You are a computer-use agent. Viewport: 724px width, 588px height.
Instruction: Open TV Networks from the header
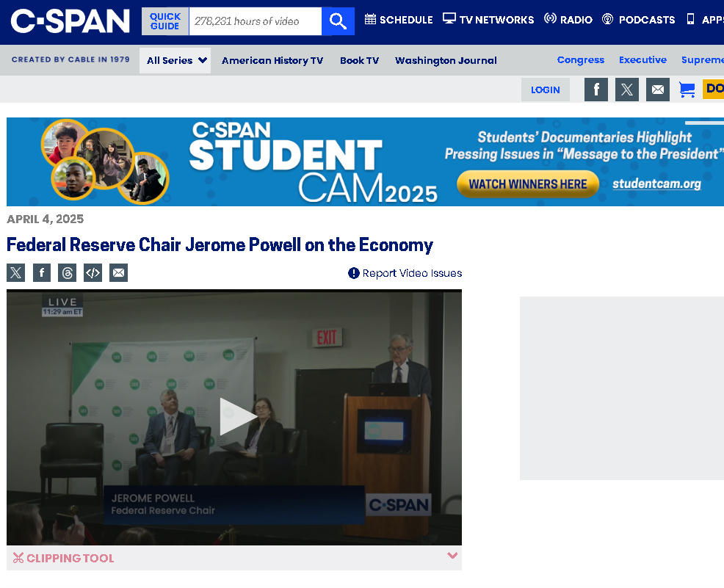(x=488, y=19)
